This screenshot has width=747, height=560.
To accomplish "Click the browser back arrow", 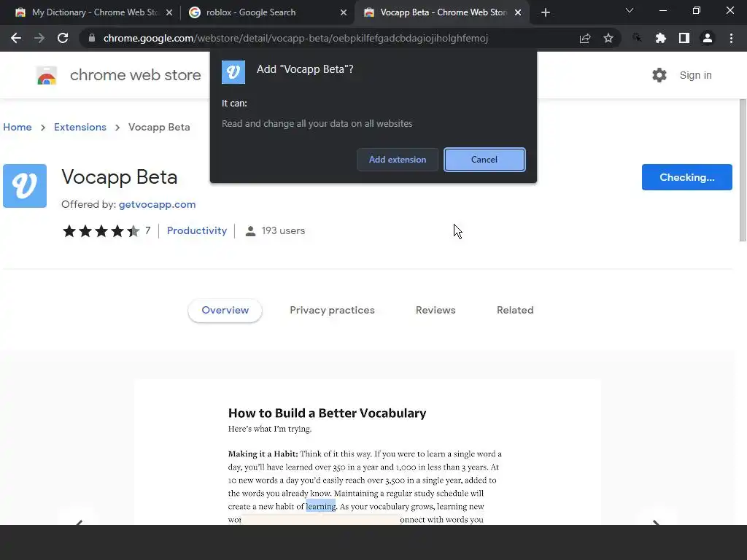I will (x=16, y=38).
